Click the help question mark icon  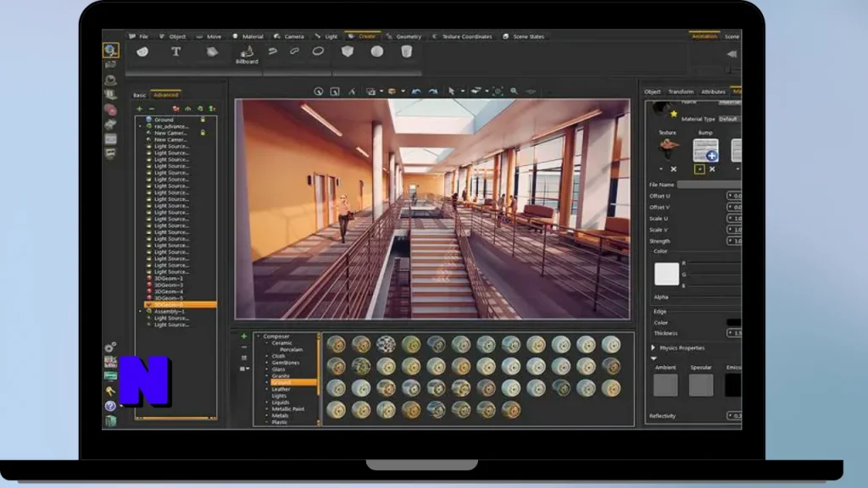pyautogui.click(x=110, y=406)
